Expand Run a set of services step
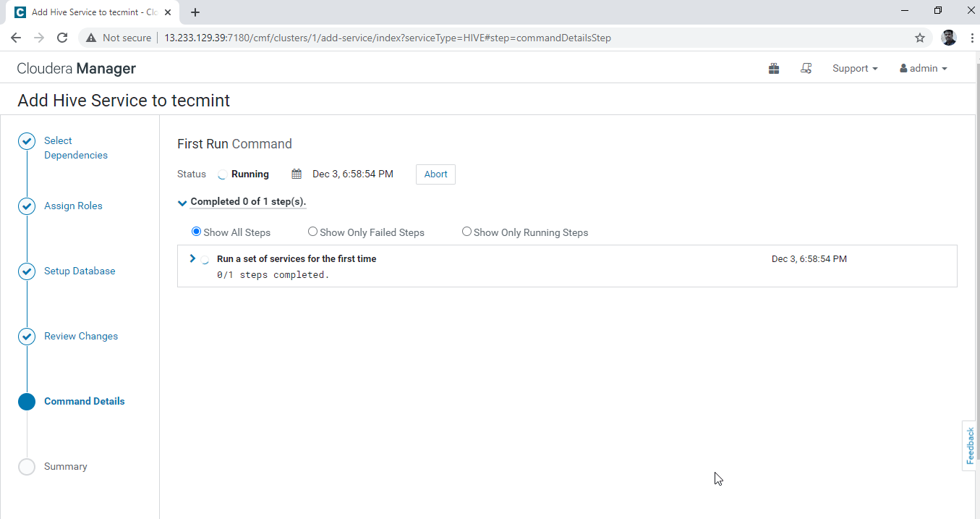Viewport: 980px width, 519px height. point(192,258)
